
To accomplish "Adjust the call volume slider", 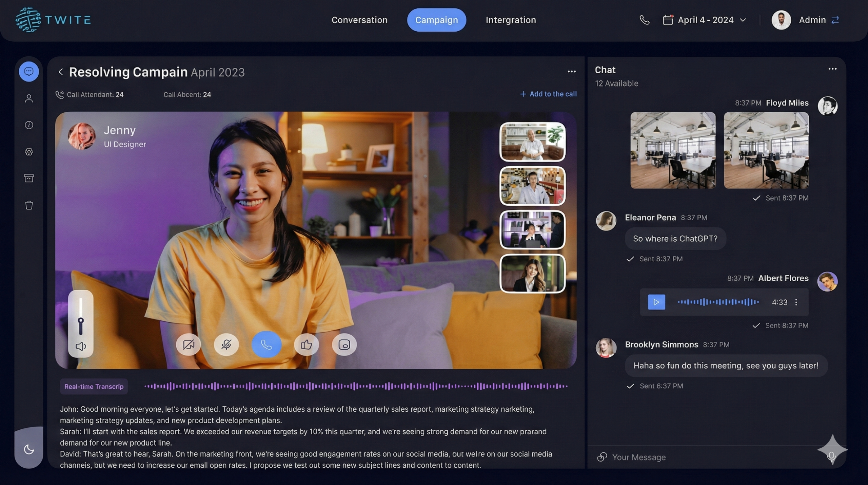I will pyautogui.click(x=81, y=321).
